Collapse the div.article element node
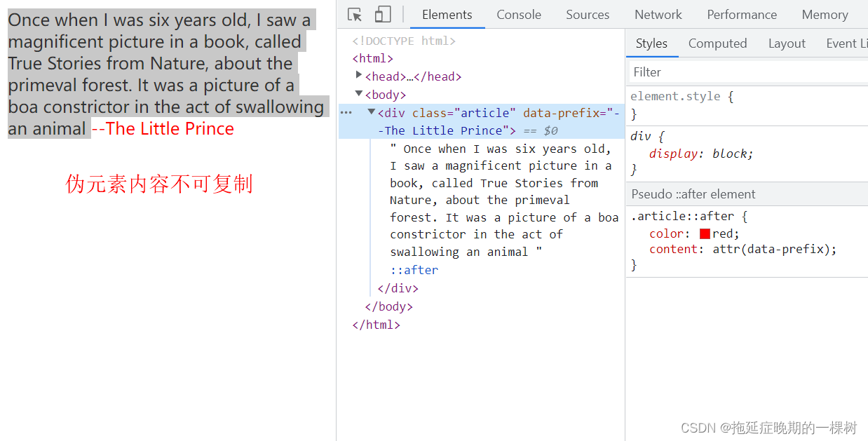 point(371,111)
